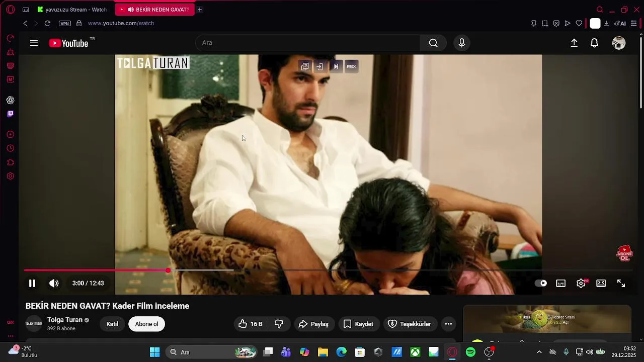The width and height of the screenshot is (644, 362).
Task: Open extensions cube in sidebar
Action: (x=10, y=162)
